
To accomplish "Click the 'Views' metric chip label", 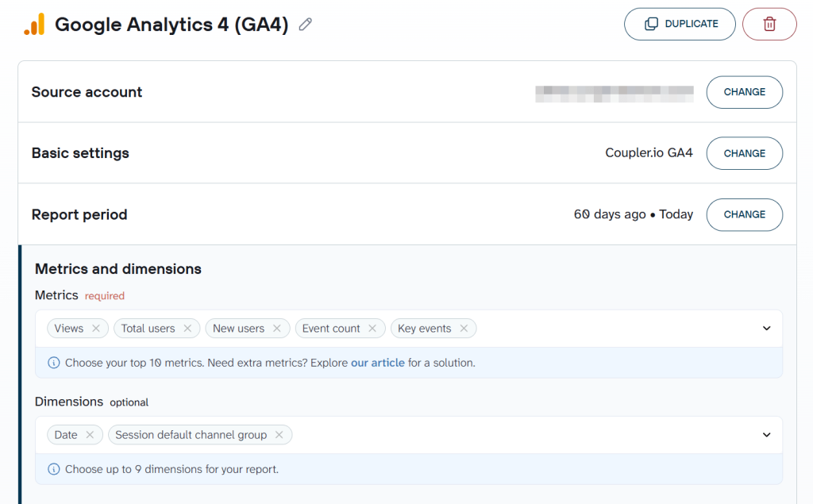I will 69,329.
